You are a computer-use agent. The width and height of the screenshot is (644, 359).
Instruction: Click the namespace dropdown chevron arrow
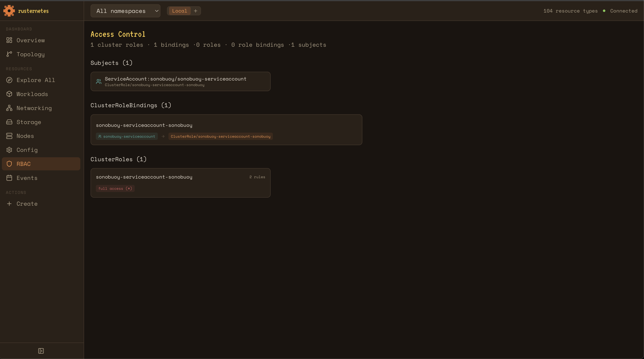(x=157, y=11)
